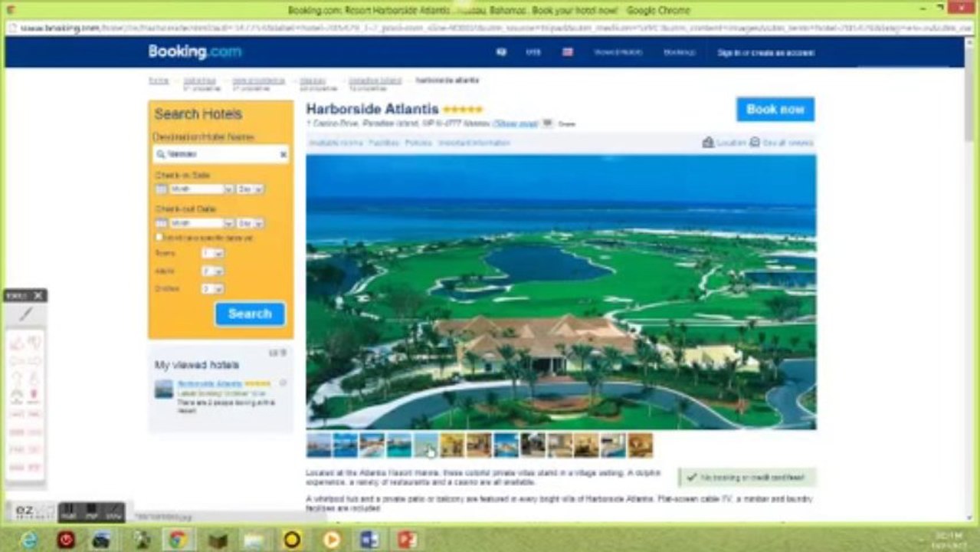The image size is (980, 552).
Task: Select the first photo thumbnail
Action: pyautogui.click(x=319, y=445)
